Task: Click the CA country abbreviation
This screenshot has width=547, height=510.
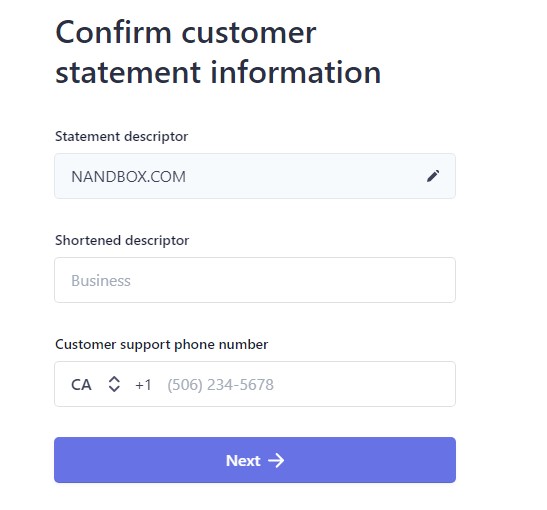Action: 81,385
